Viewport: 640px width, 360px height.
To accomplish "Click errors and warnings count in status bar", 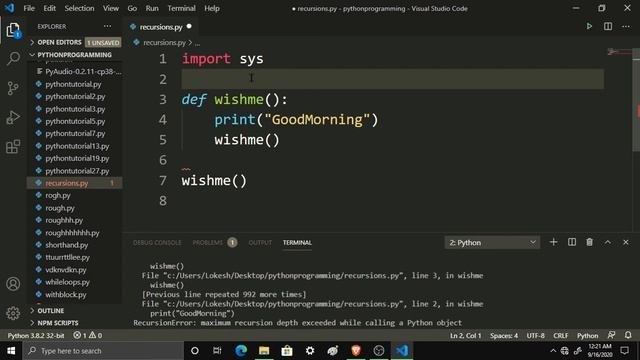I will point(87,336).
